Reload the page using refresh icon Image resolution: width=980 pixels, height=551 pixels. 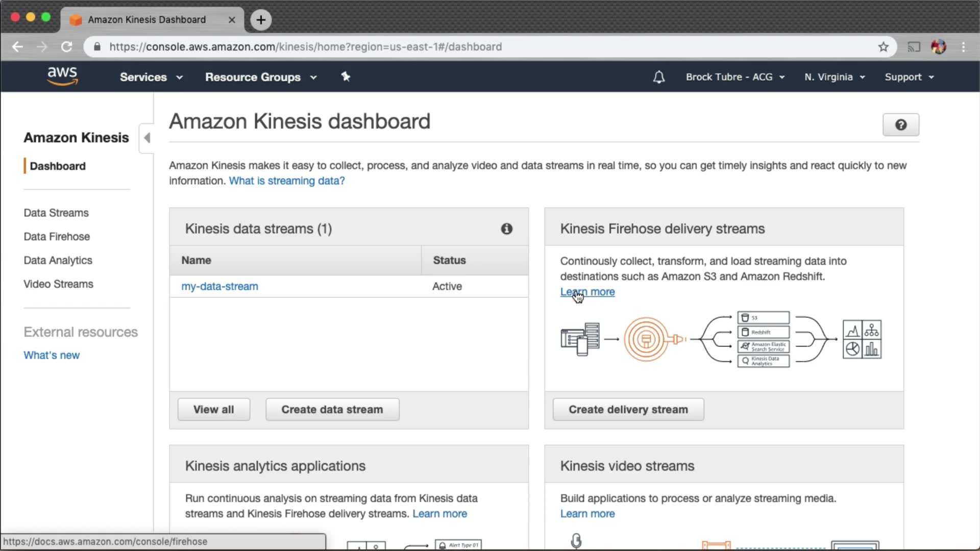67,47
